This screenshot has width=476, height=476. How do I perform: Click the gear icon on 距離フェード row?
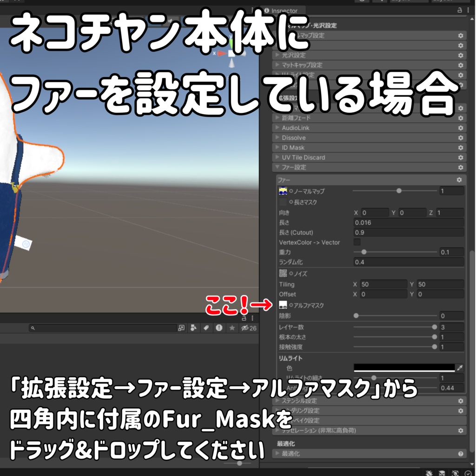[460, 118]
